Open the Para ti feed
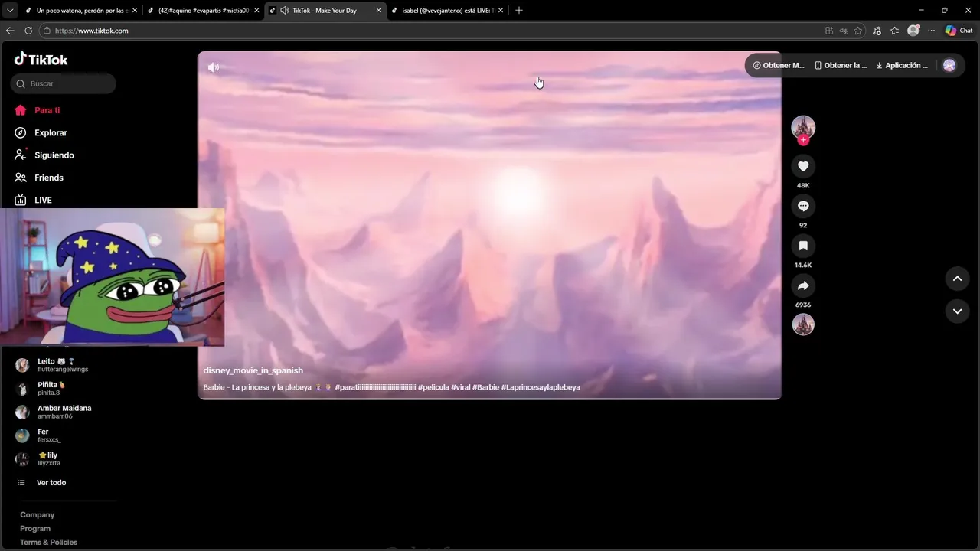This screenshot has height=551, width=980. pos(47,110)
